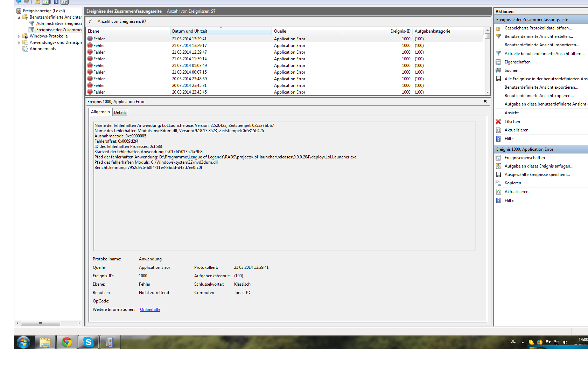Open Eigenschaften in the actions pane

point(517,62)
